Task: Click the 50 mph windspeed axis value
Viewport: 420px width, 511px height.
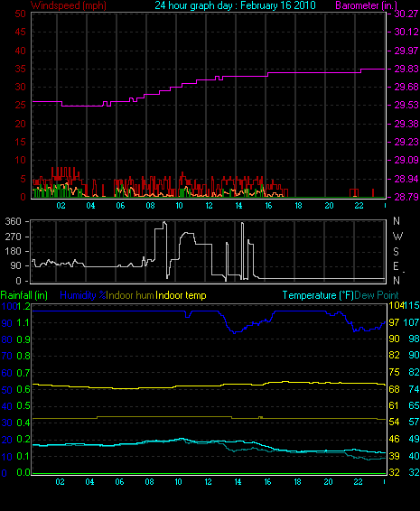Action: [x=20, y=14]
